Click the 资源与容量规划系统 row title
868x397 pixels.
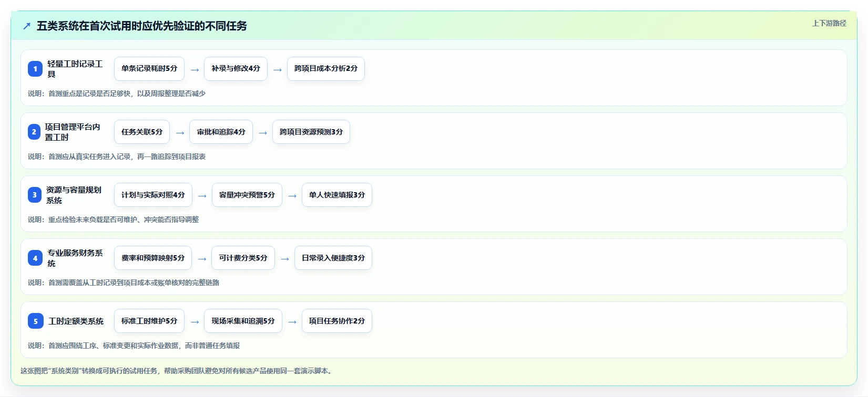point(74,195)
